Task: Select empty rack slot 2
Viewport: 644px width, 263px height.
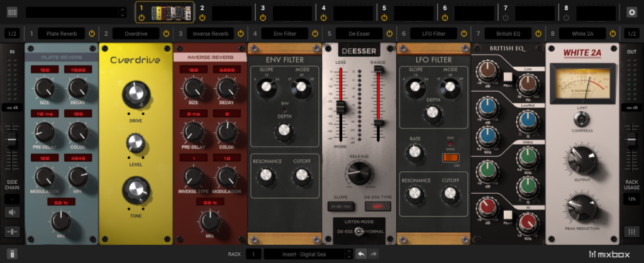Action: (231, 13)
